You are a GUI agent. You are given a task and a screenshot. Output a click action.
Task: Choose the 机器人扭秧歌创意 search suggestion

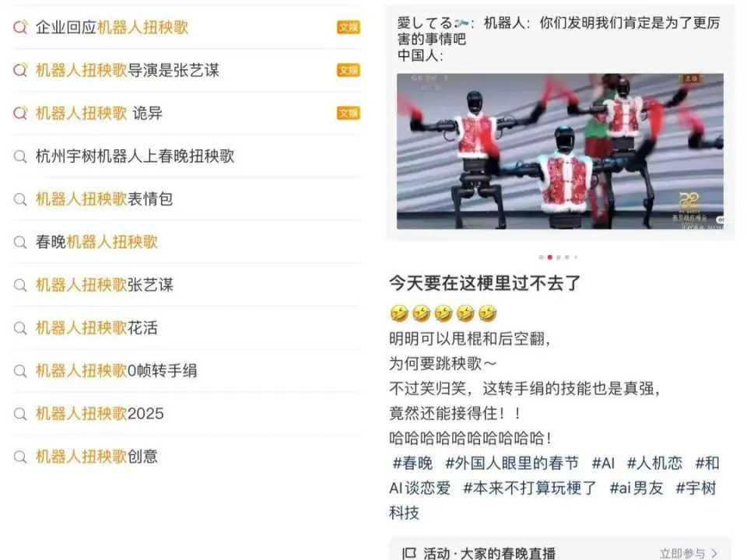coord(96,457)
